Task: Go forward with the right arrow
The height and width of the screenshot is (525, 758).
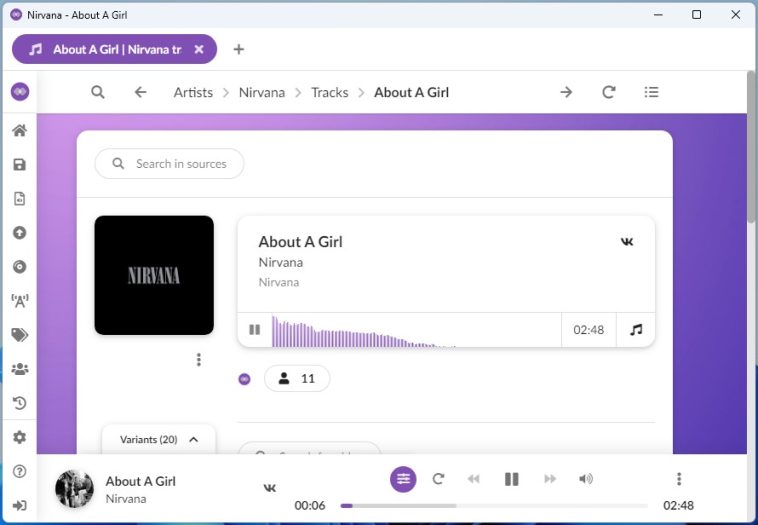Action: click(x=567, y=92)
